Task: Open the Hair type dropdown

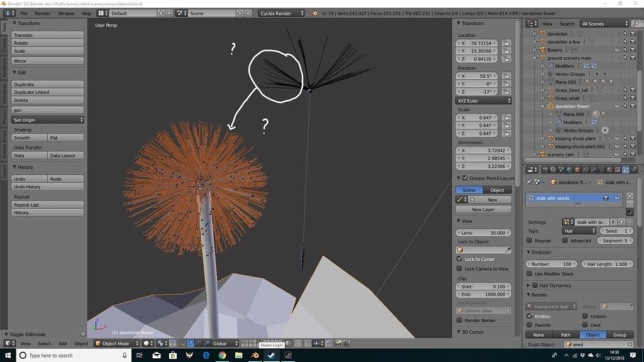Action: tap(579, 231)
